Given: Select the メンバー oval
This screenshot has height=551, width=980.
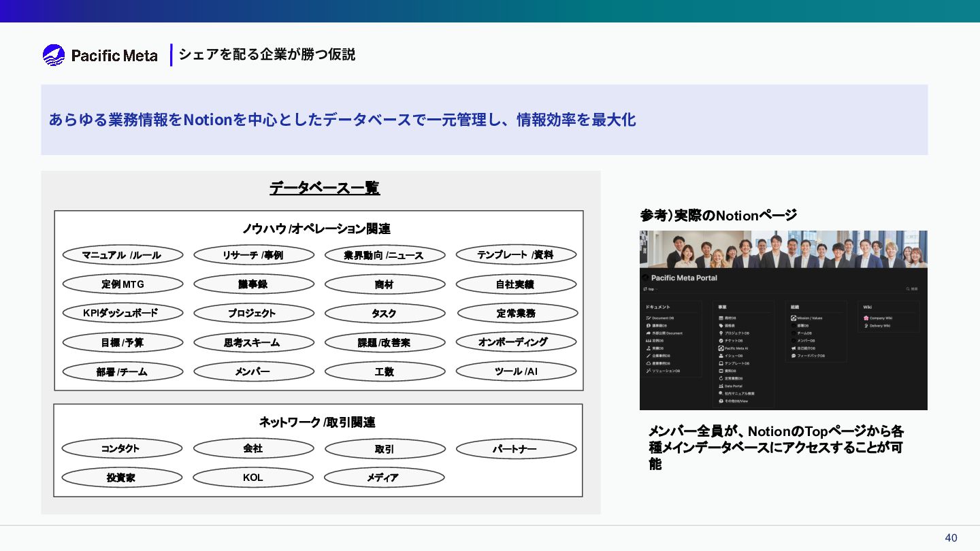Looking at the screenshot, I should pyautogui.click(x=254, y=371).
